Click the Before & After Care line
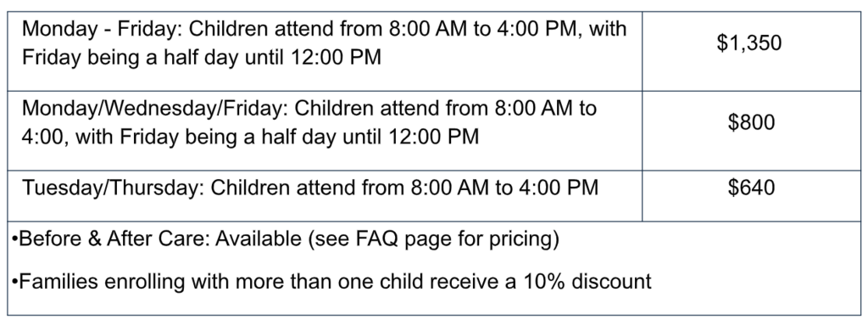The height and width of the screenshot is (320, 868). [285, 239]
